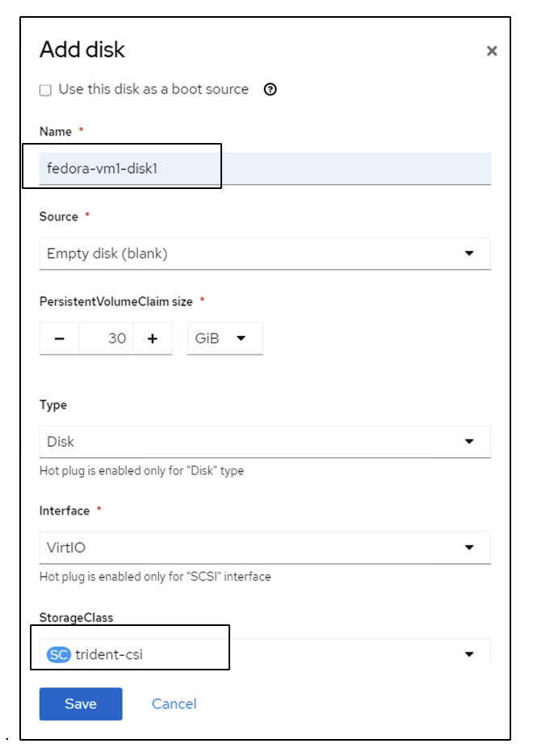
Task: Click the "PersistentVolumeClaim size" label
Action: (115, 301)
